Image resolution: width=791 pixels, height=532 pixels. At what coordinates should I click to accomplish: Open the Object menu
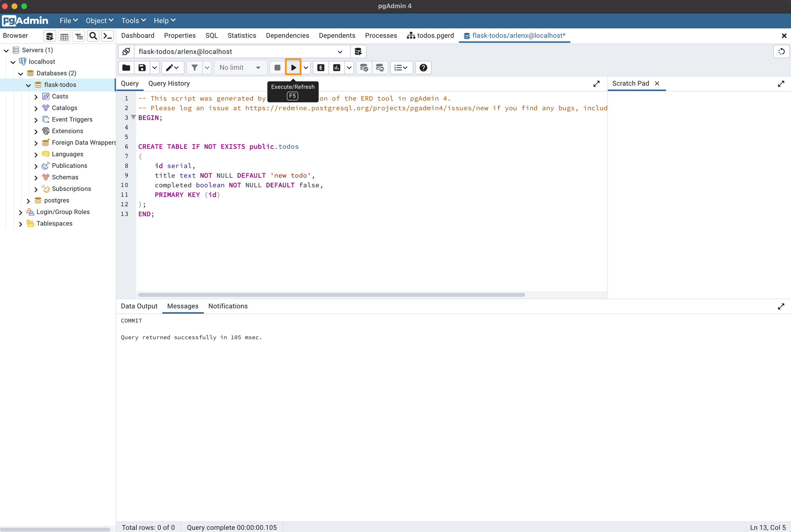tap(99, 21)
